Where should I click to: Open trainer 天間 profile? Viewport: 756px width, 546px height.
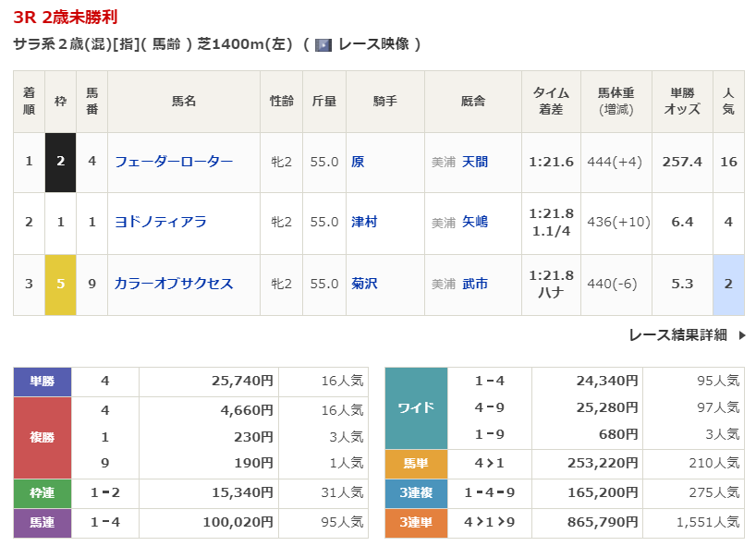pos(475,162)
